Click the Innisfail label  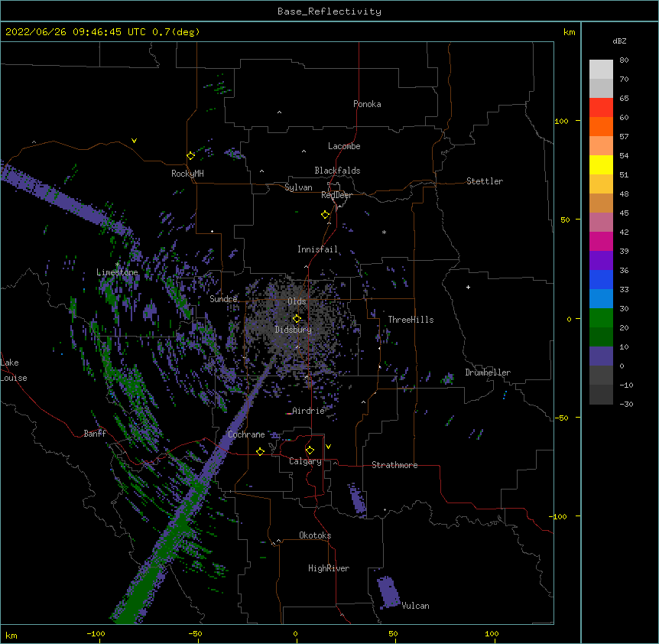317,249
